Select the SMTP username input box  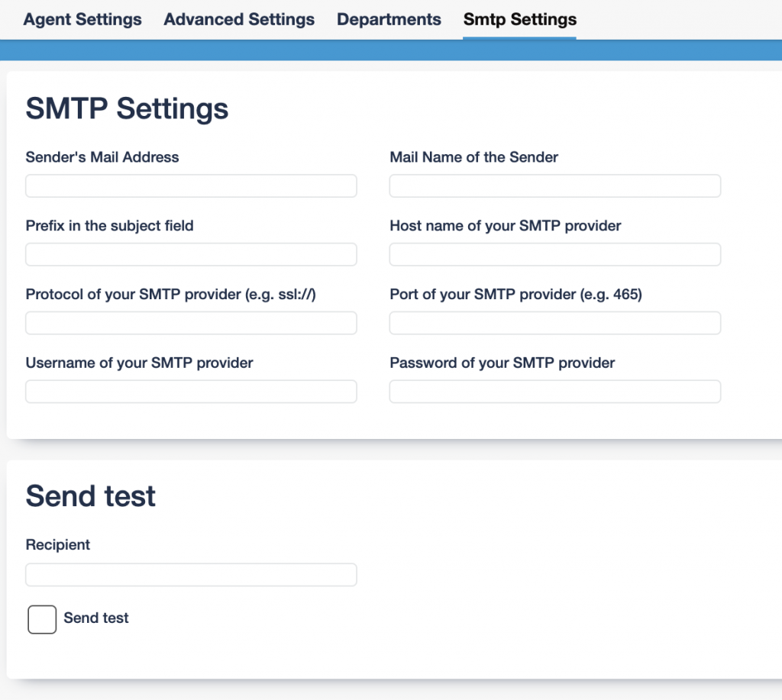pyautogui.click(x=191, y=392)
